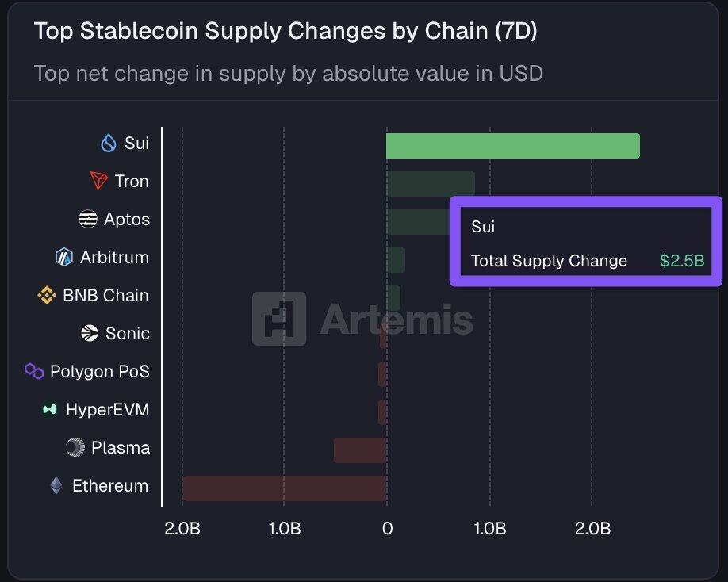Click the Aptos striped circle icon
The height and width of the screenshot is (582, 728).
coord(88,220)
